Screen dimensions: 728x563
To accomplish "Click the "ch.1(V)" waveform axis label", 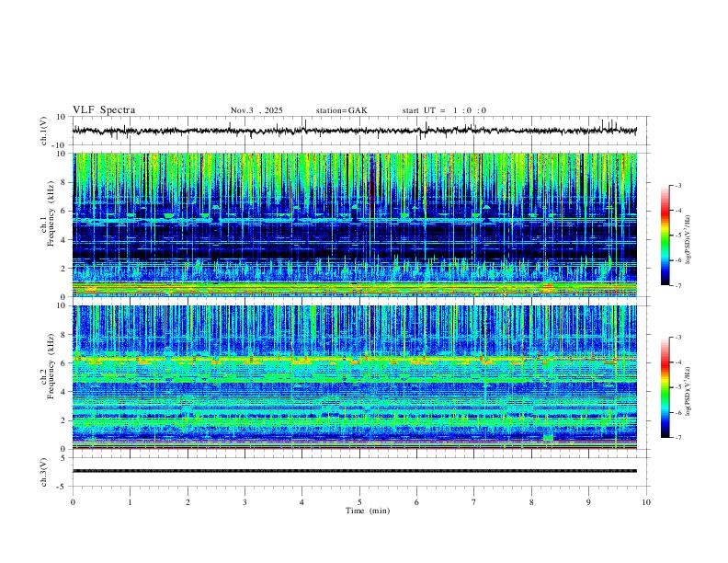I will coord(44,131).
